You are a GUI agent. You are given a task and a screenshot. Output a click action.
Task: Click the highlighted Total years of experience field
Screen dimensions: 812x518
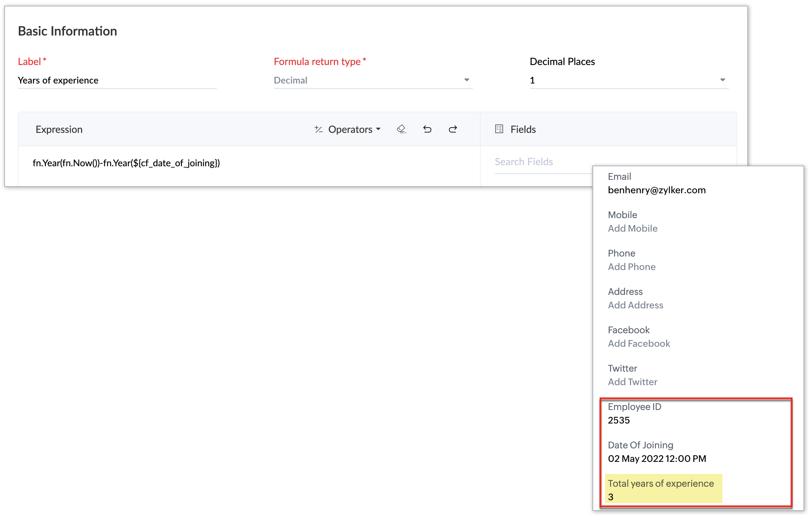(663, 489)
